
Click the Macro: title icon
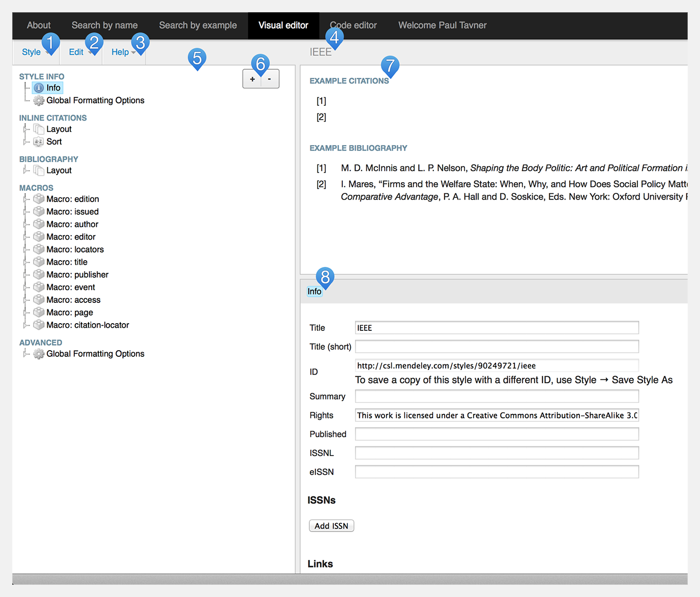[39, 262]
